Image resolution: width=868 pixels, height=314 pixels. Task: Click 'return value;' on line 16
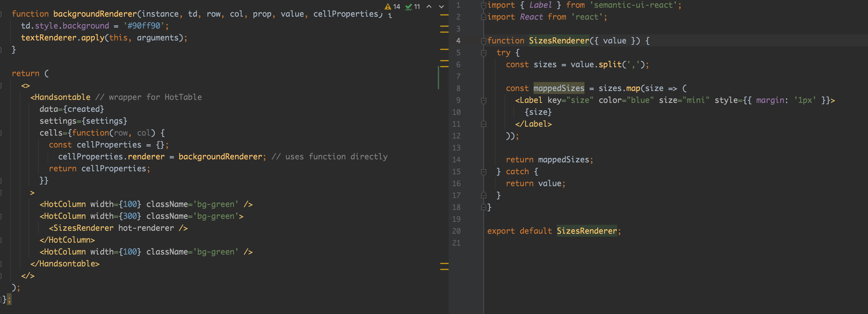tap(535, 183)
